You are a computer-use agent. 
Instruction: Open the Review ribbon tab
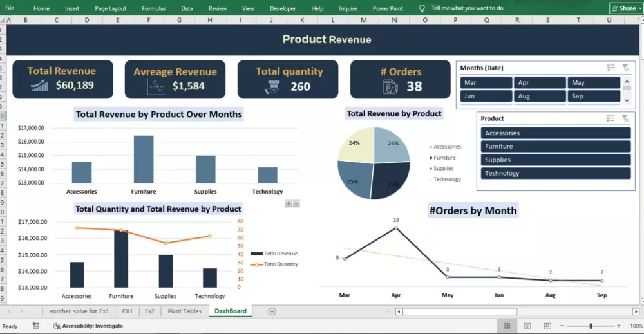click(217, 8)
